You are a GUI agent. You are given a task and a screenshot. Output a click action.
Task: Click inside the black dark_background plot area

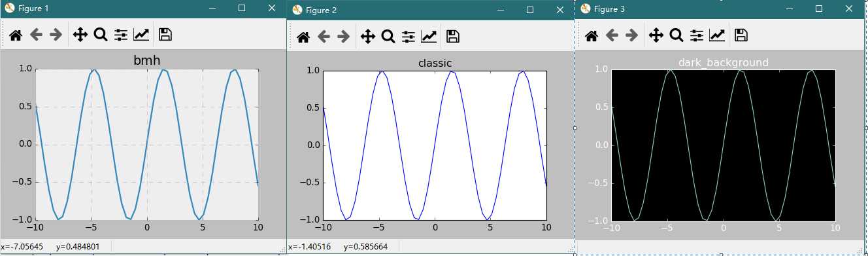tap(723, 145)
